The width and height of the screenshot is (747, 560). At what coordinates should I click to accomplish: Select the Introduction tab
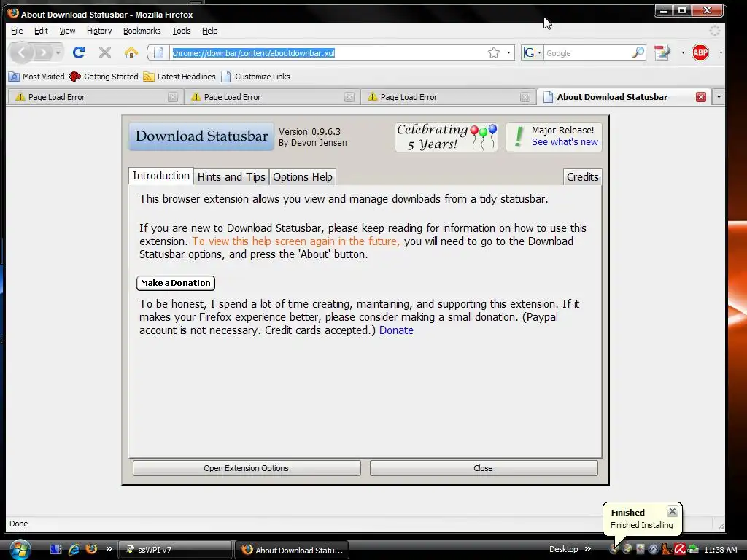pyautogui.click(x=161, y=176)
